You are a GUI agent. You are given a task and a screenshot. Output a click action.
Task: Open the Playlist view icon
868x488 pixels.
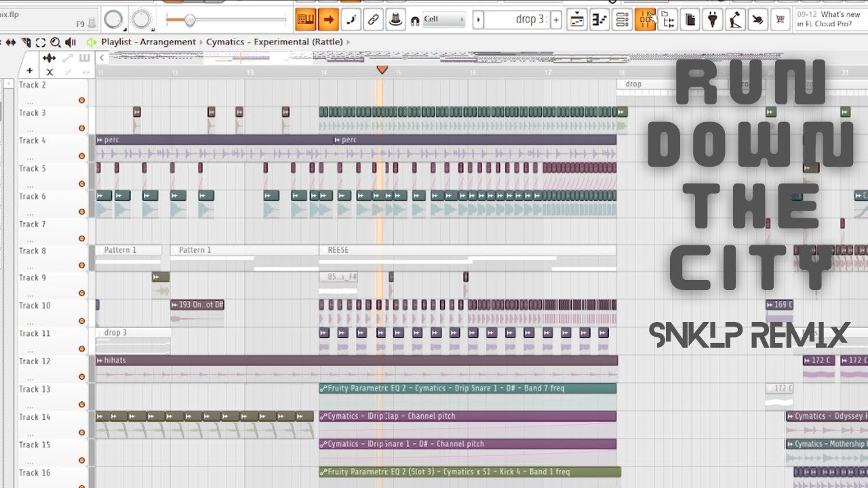tap(577, 20)
